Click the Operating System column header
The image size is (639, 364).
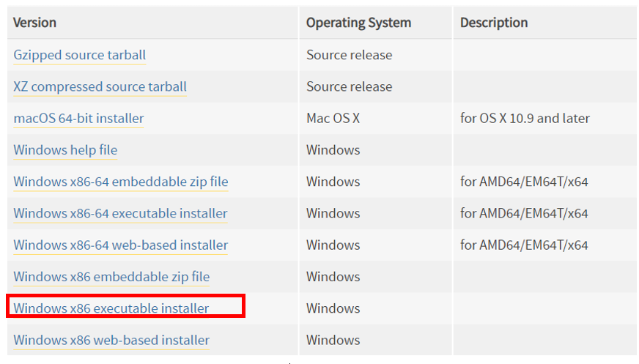click(358, 23)
